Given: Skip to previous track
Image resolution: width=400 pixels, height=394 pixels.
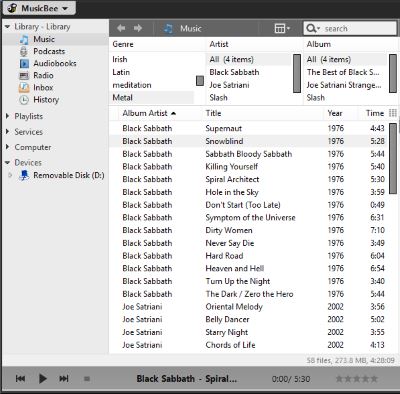Looking at the screenshot, I should [20, 379].
